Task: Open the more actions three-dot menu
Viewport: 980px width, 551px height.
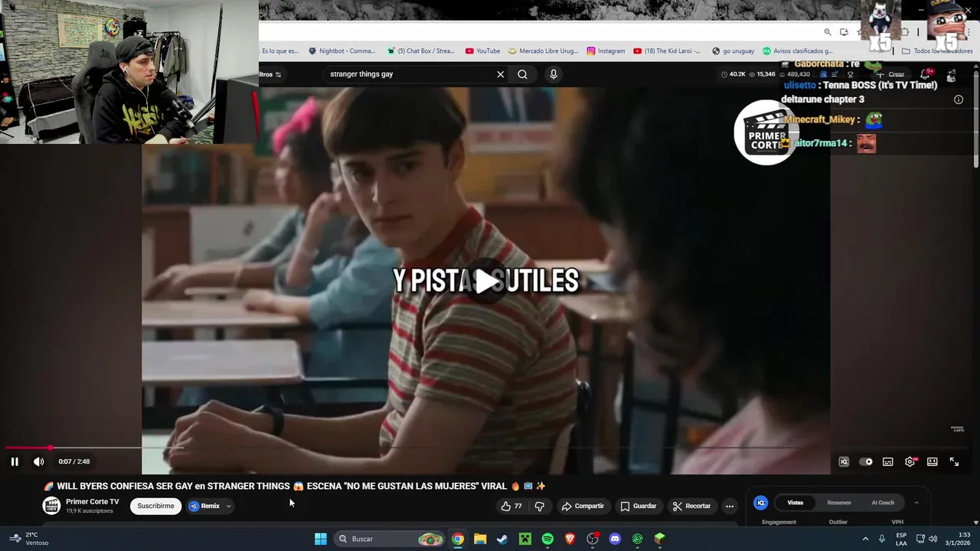Action: coord(730,506)
